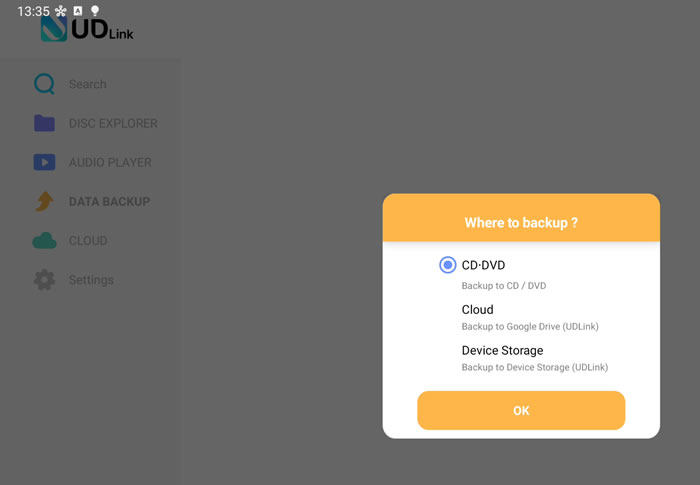Select the Data Backup arrow icon
This screenshot has height=485, width=700.
pos(44,201)
